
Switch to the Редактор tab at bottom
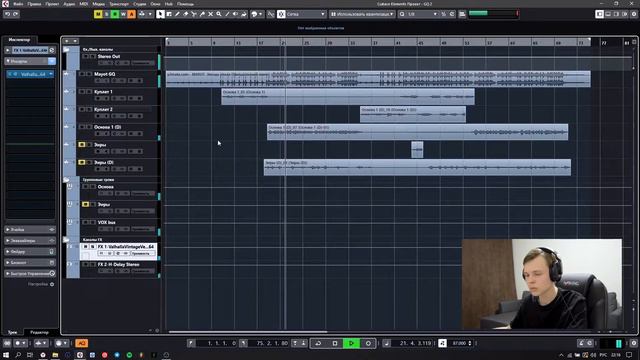point(39,332)
